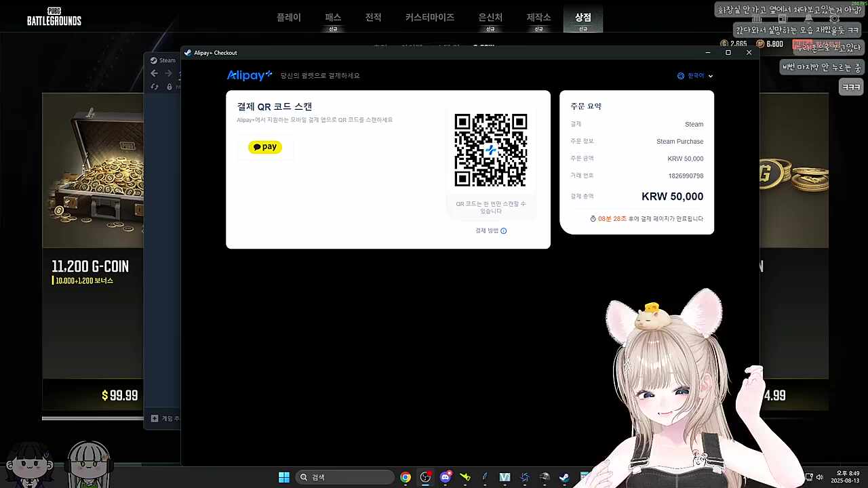
Task: Open the 플레이 menu in PUBG
Action: 289,18
